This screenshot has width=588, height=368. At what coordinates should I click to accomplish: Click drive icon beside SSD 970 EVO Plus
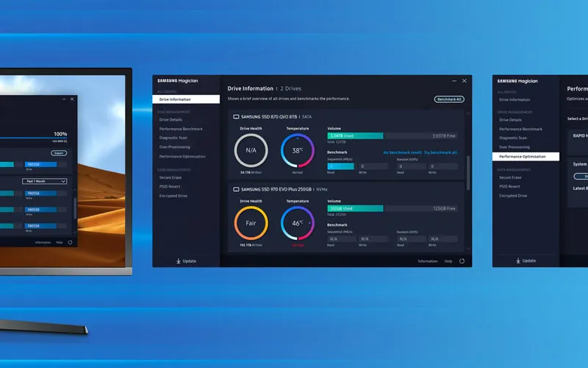coord(236,189)
